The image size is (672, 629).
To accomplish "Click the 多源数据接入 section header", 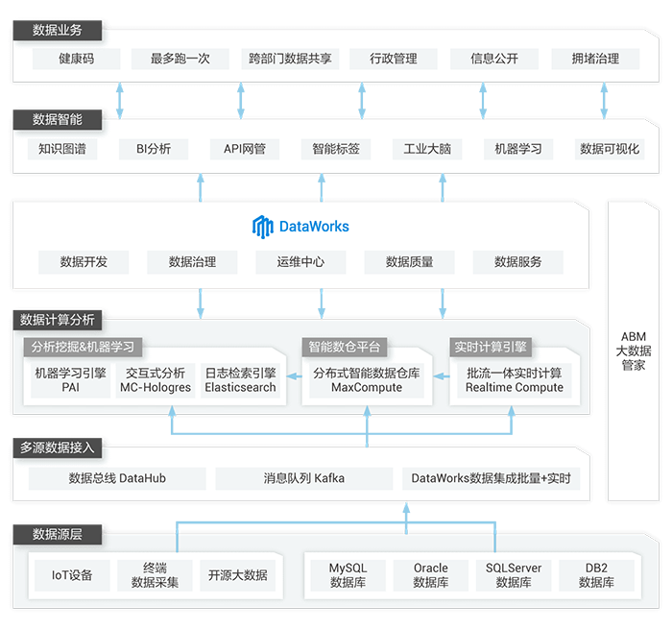I will (58, 448).
